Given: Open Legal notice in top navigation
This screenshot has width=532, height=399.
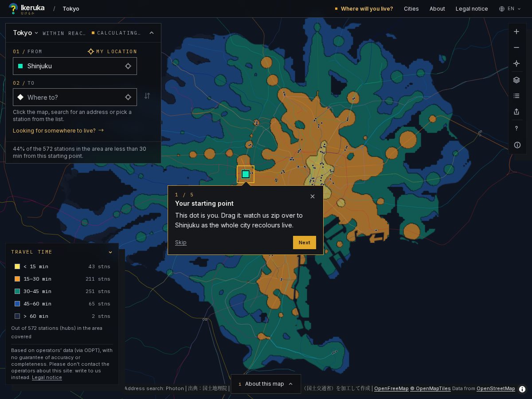Looking at the screenshot, I should pyautogui.click(x=472, y=9).
